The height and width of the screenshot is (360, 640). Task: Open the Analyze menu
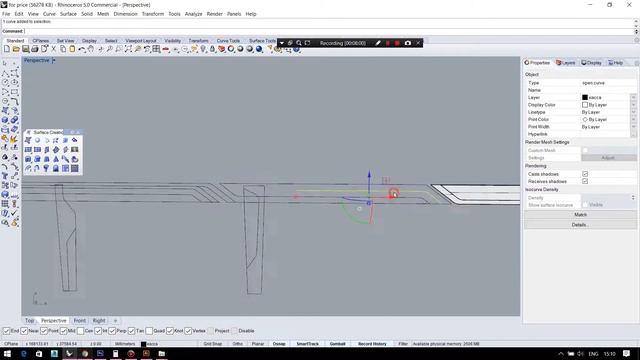(193, 14)
